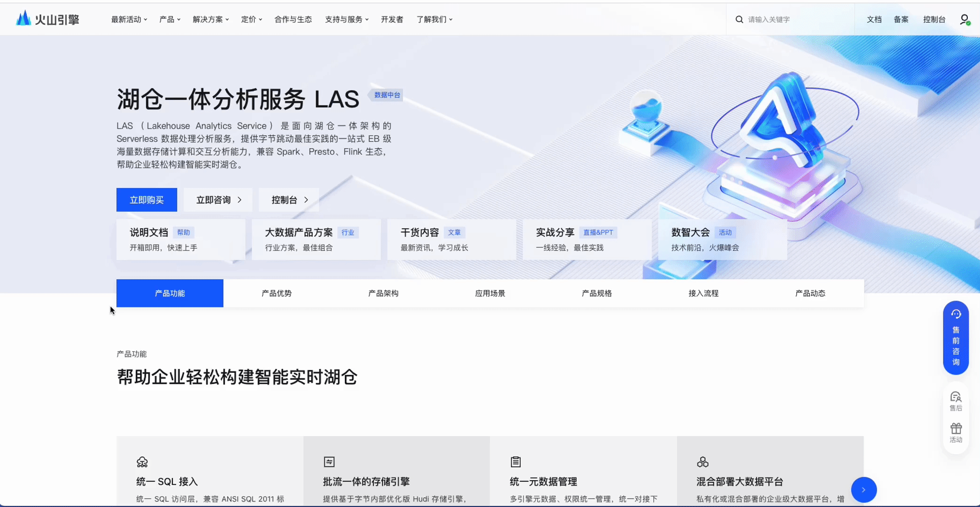Click the 批流一体的存储引擎 card title
Viewport: 980px width, 507px height.
(x=366, y=482)
